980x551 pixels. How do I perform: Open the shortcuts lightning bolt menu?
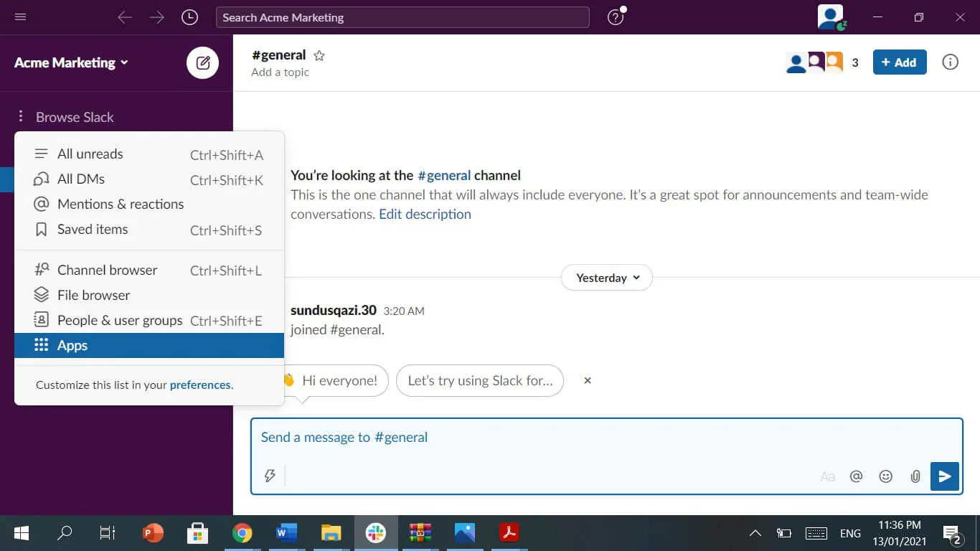coord(270,476)
